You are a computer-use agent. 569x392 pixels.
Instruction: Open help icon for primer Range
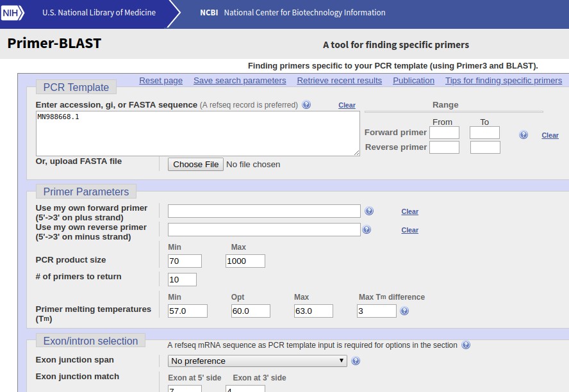point(524,135)
